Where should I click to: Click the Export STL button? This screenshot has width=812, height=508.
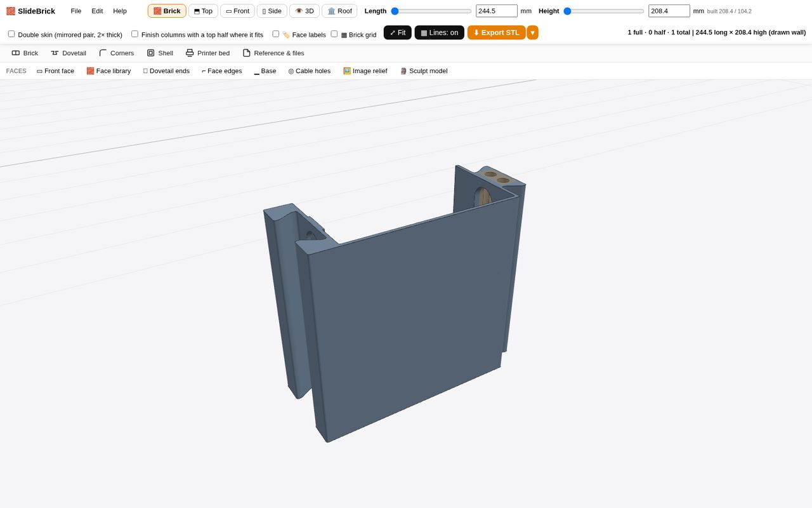tap(497, 32)
